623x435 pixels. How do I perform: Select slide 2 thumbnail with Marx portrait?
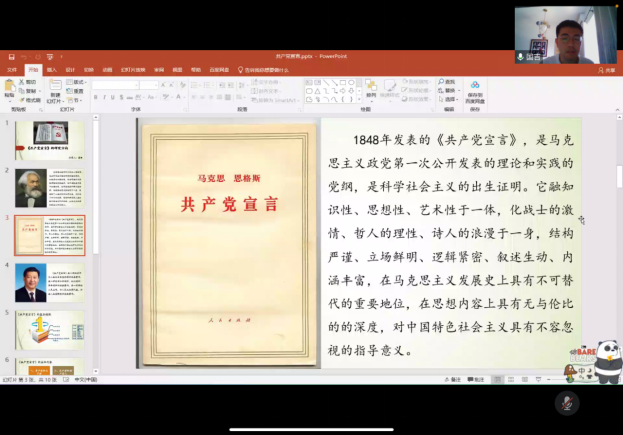(x=50, y=188)
